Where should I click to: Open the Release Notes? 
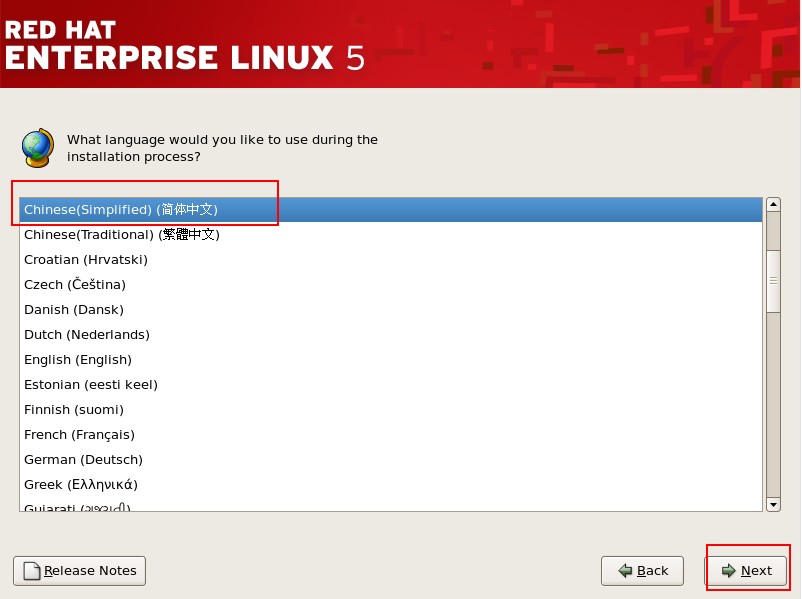click(x=79, y=570)
